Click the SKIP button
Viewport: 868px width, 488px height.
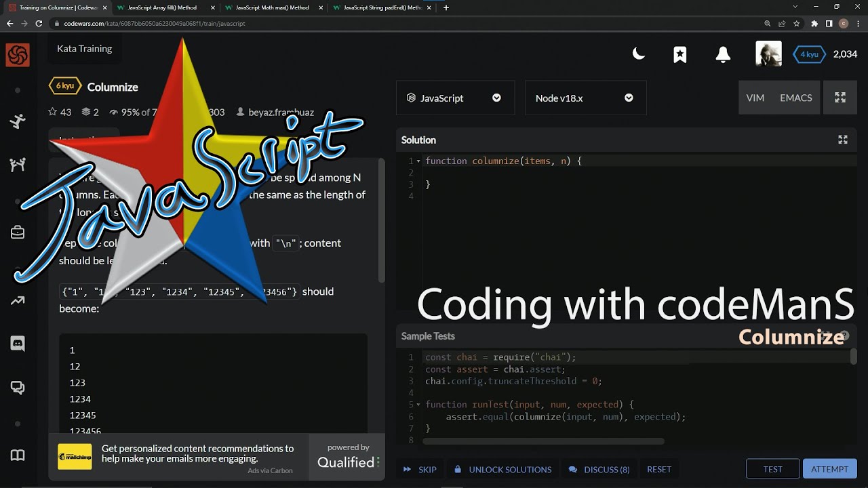coord(420,469)
